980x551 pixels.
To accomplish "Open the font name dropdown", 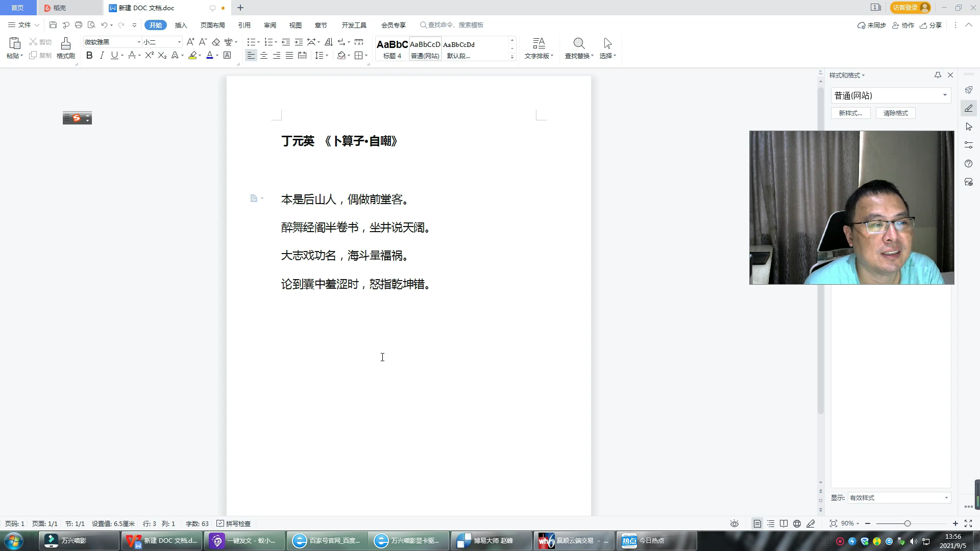I will click(x=139, y=42).
